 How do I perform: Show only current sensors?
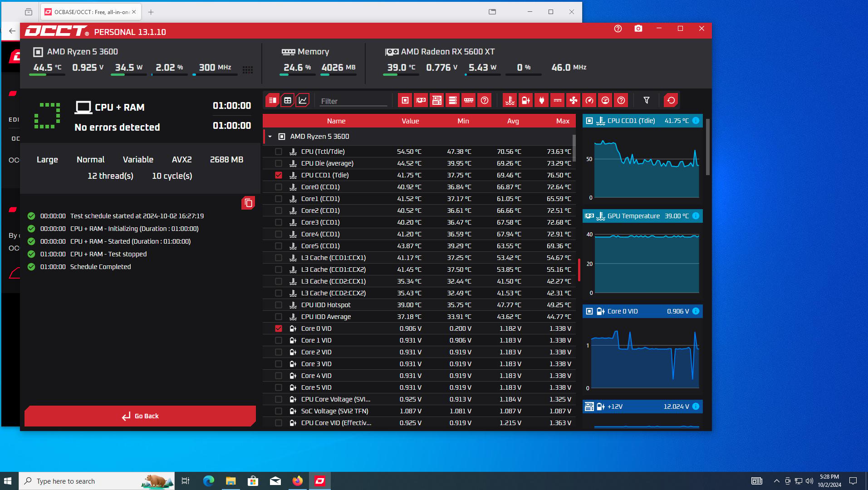coord(558,100)
